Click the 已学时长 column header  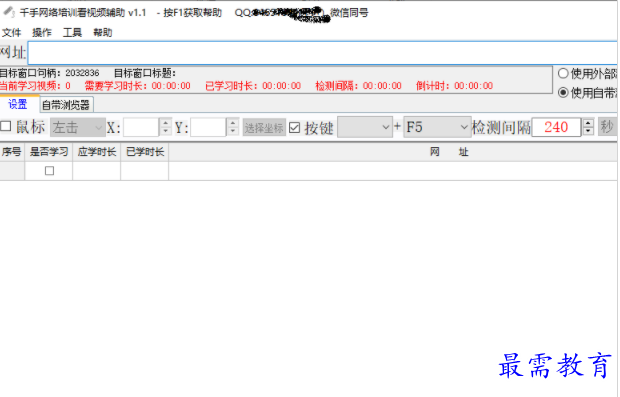point(145,152)
